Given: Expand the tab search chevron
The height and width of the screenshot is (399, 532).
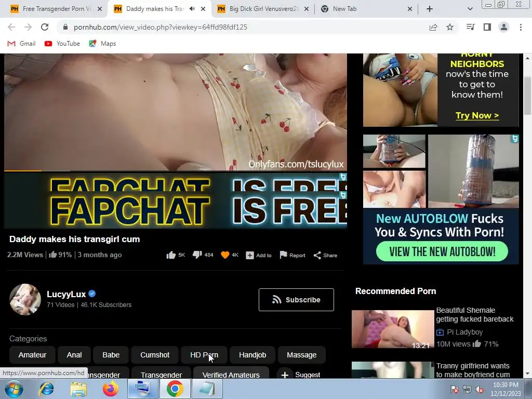Looking at the screenshot, I should (x=470, y=9).
